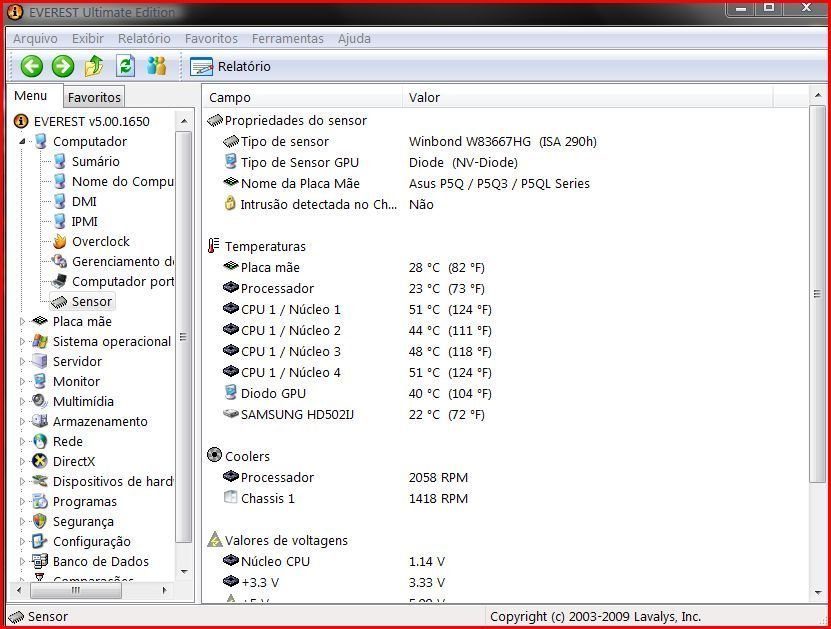Click the CPU 1 / Núcleo 1 row
This screenshot has height=629, width=831.
(358, 309)
